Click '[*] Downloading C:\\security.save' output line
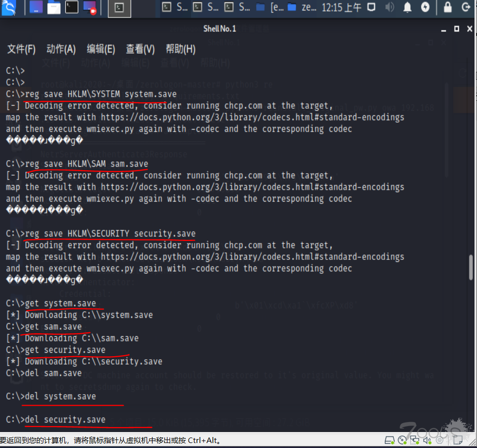This screenshot has width=477, height=448. [84, 361]
